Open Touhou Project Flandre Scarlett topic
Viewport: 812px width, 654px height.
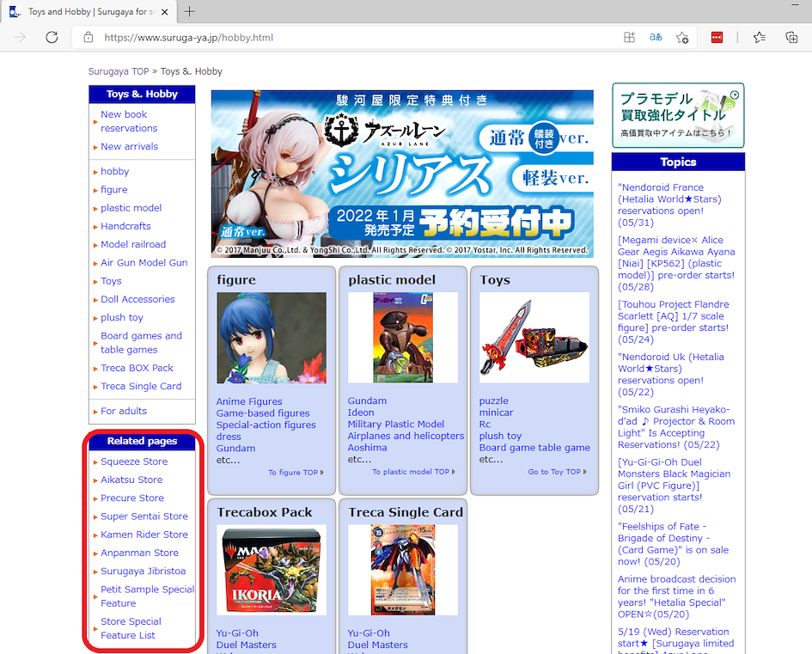click(x=673, y=322)
